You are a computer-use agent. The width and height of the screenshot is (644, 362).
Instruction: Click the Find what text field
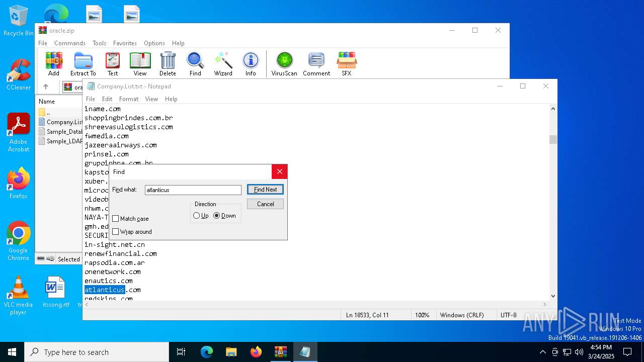[x=193, y=190]
